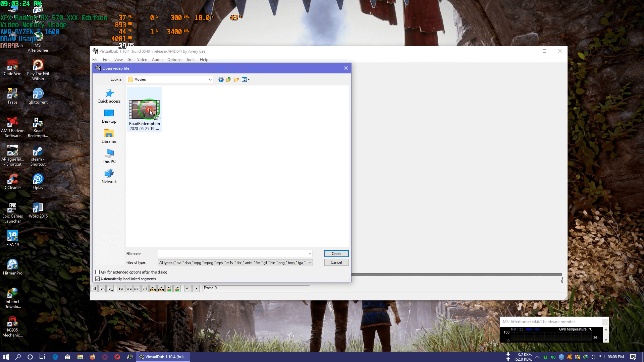Close the Open video file dialog

[346, 68]
